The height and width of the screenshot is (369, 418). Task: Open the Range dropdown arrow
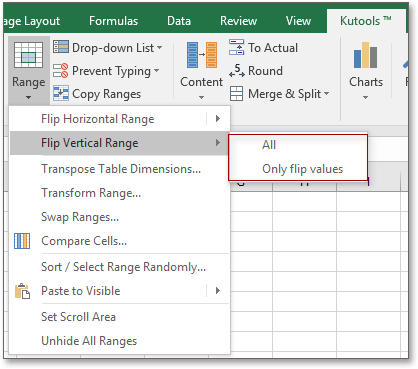point(29,98)
